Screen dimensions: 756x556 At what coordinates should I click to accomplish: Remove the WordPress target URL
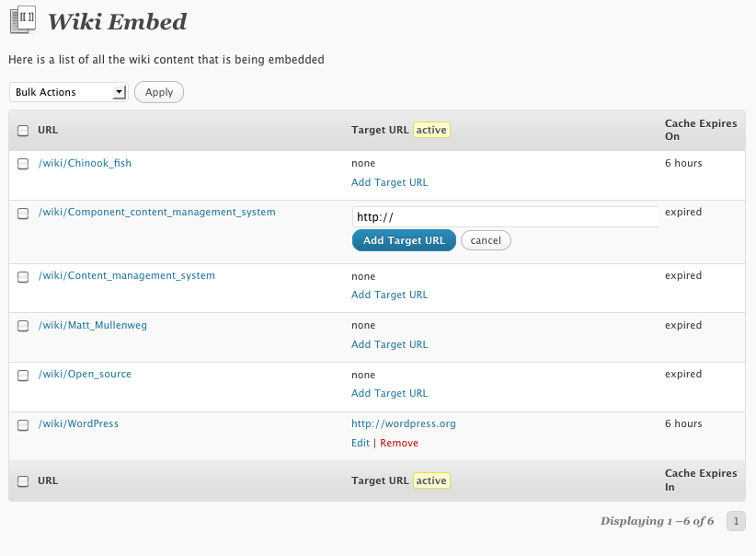click(x=399, y=443)
